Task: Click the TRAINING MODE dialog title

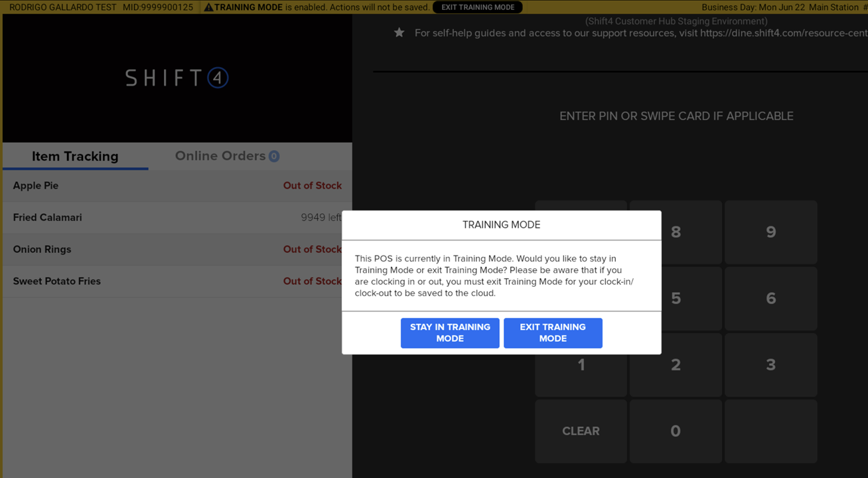Action: (502, 225)
